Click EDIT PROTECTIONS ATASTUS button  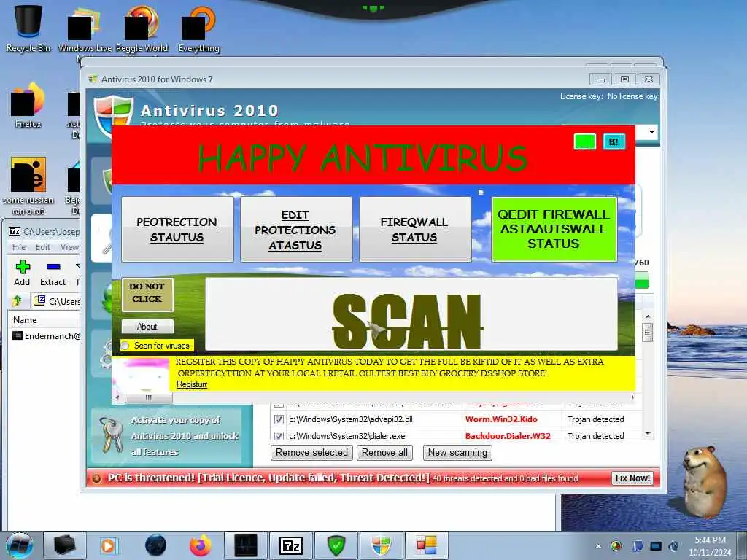296,230
